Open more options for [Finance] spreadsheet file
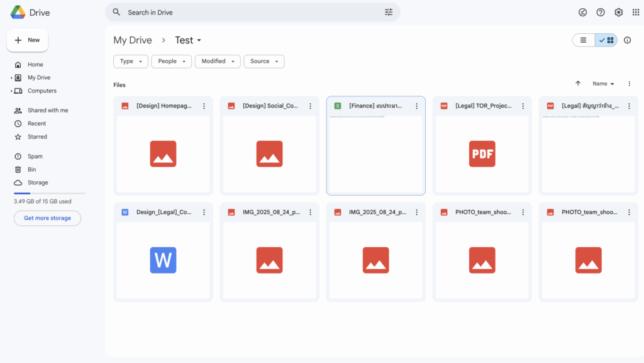The width and height of the screenshot is (644, 363). click(x=416, y=106)
